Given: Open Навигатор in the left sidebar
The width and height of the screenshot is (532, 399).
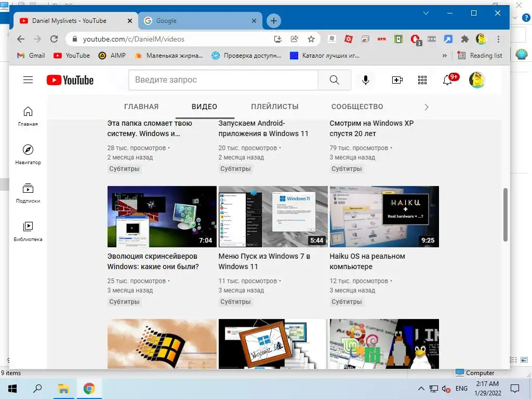Looking at the screenshot, I should [28, 154].
